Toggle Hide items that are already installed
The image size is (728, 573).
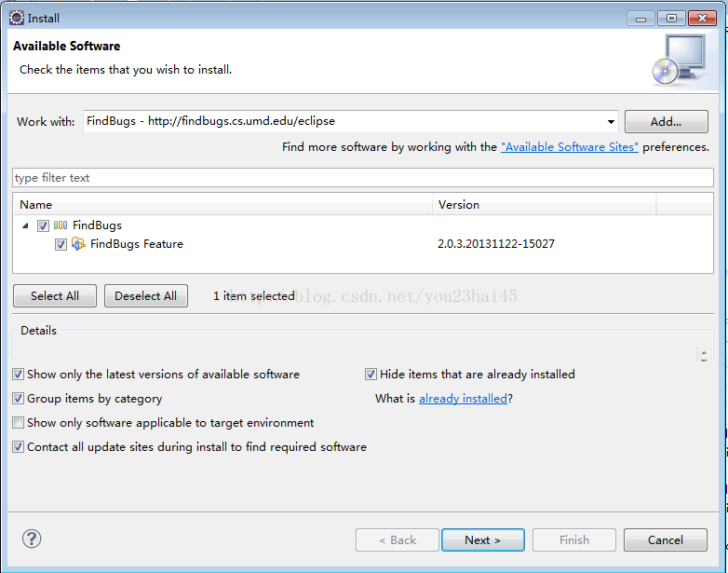371,375
